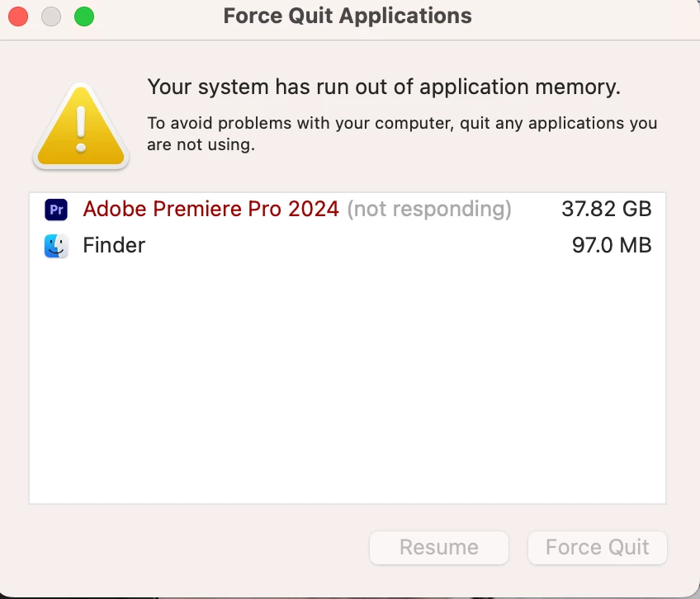This screenshot has width=700, height=599.
Task: Click the "Force Quit Applications" window title
Action: pyautogui.click(x=348, y=16)
